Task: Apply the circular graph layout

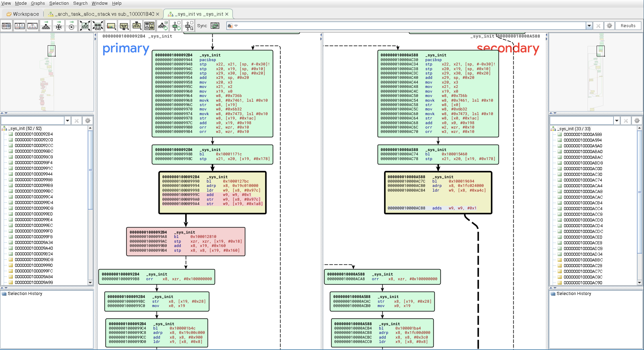Action: [71, 26]
